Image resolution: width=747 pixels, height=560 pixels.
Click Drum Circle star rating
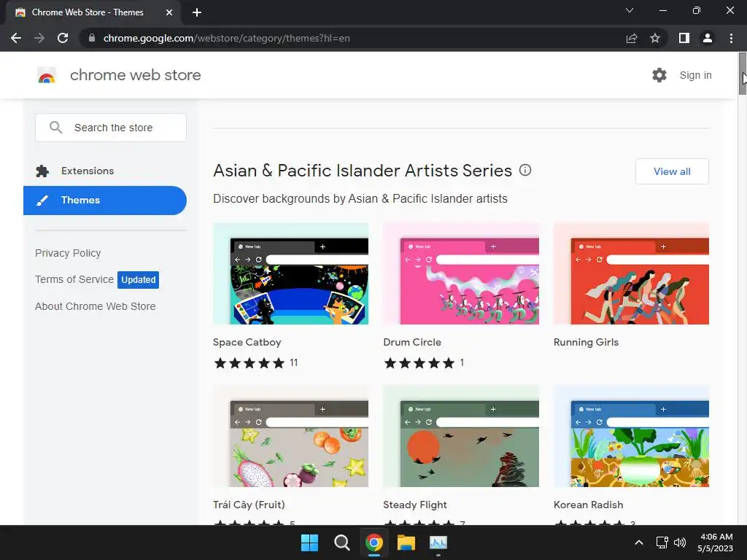pyautogui.click(x=419, y=363)
